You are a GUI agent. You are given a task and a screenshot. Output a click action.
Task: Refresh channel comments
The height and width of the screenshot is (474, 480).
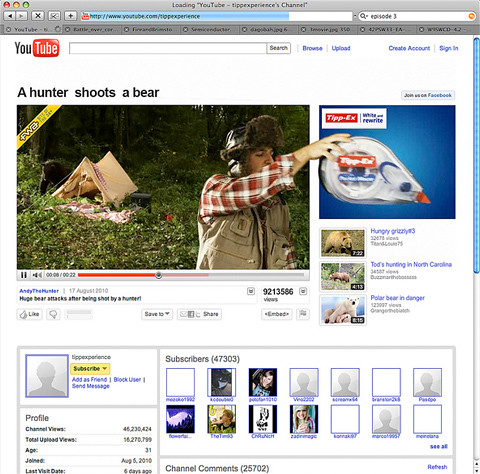click(437, 467)
